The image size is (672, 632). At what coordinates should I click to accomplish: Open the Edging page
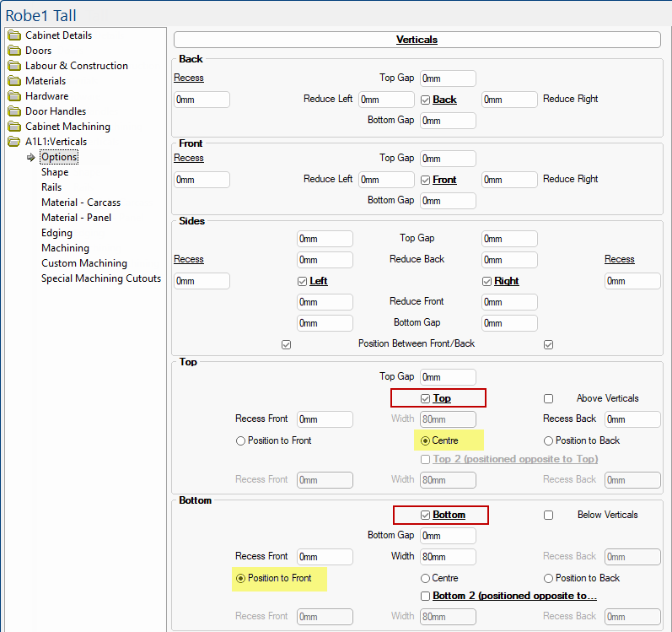click(56, 233)
